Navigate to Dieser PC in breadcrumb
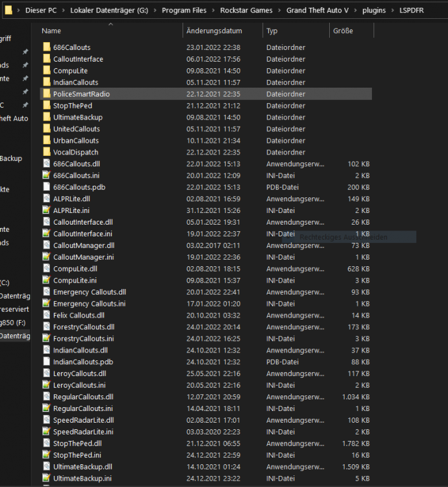 (x=41, y=10)
